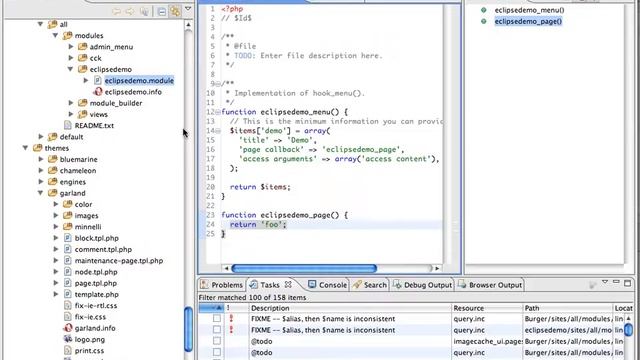Click the Browser Output tab icon
Viewport: 640px width, 360px height.
click(462, 284)
